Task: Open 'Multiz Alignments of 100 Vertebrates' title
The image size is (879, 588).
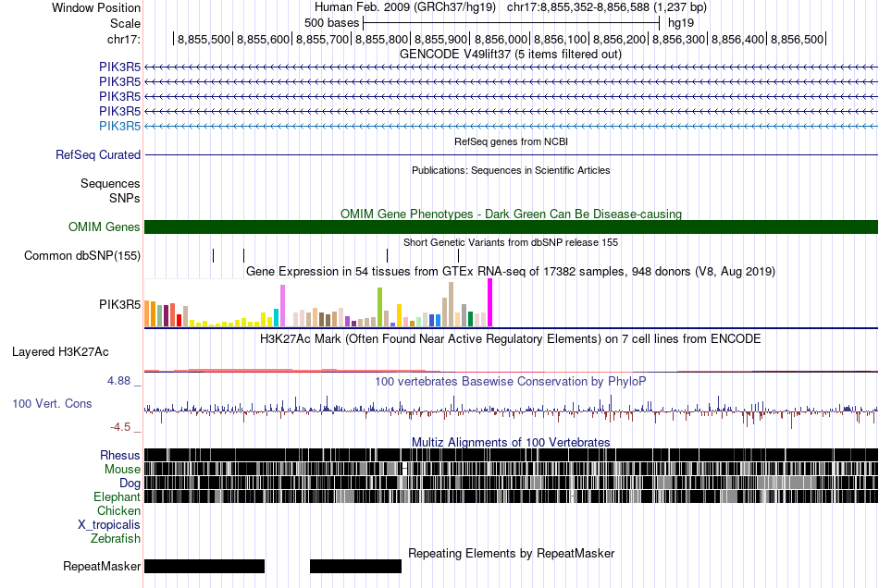Action: [x=511, y=443]
